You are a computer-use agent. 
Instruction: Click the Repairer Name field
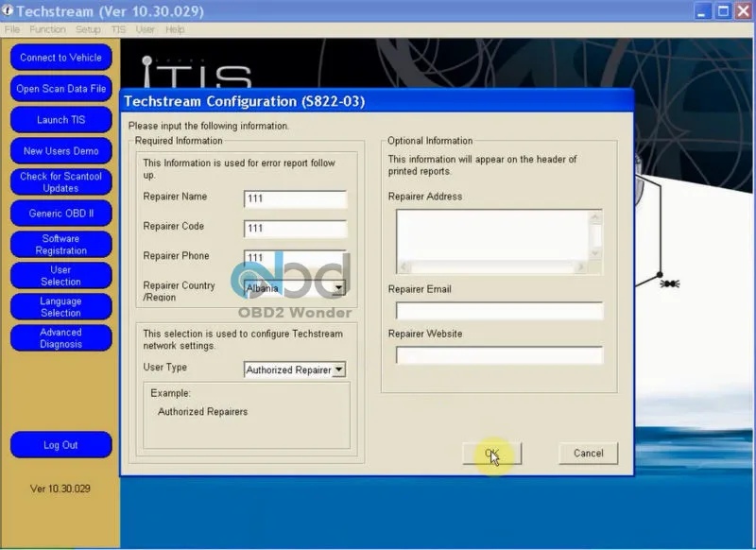(295, 198)
